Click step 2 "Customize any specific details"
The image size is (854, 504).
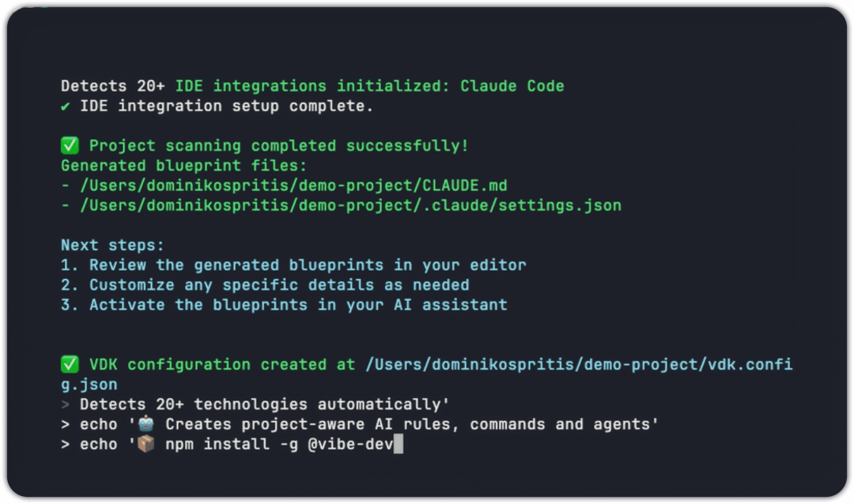click(265, 285)
